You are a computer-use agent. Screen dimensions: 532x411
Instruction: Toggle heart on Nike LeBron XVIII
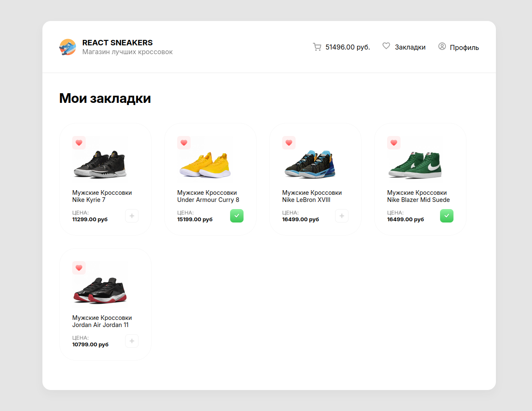coord(289,143)
